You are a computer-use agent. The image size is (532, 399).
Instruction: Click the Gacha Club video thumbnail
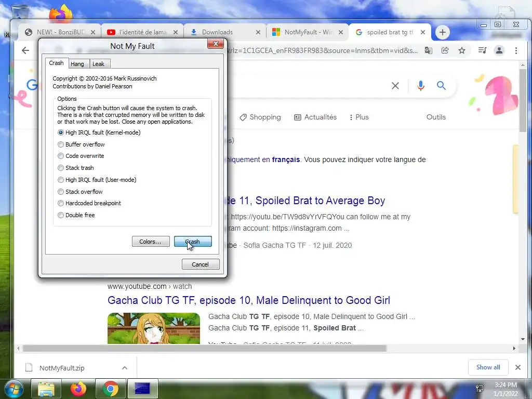coord(154,328)
